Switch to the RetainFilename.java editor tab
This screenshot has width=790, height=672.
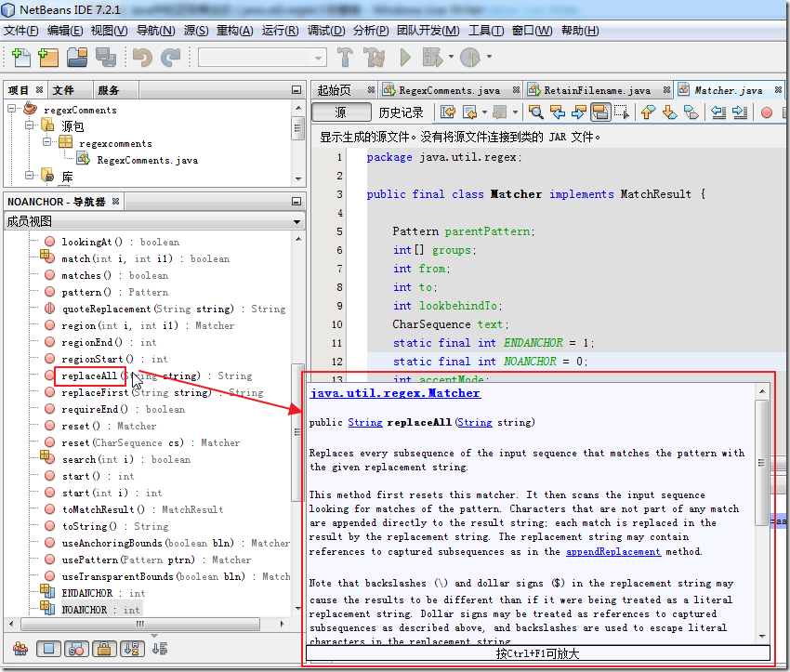point(597,90)
